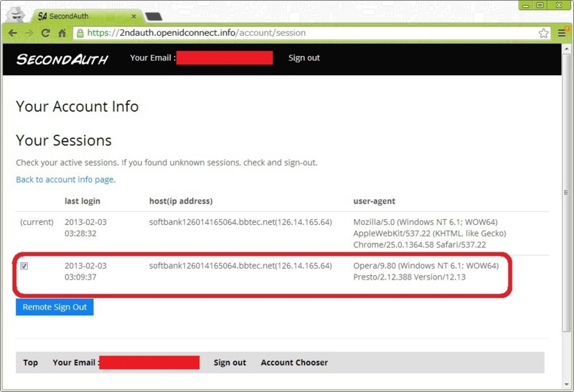The height and width of the screenshot is (392, 574).
Task: Click the 'last login' column header
Action: click(x=83, y=201)
